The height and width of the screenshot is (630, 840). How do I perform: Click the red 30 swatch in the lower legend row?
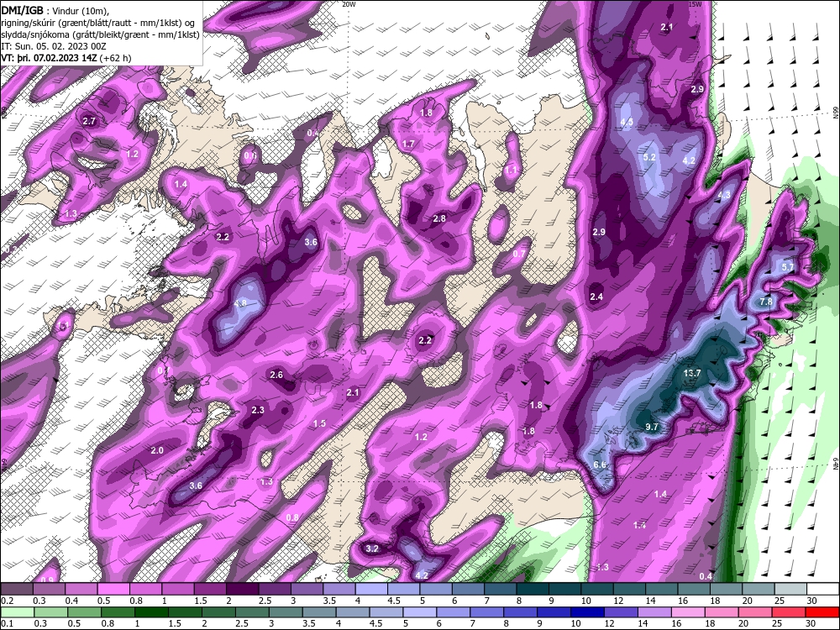[x=823, y=612]
